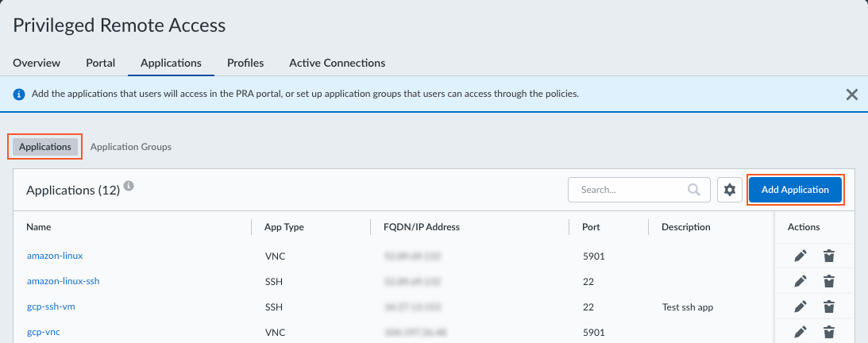Edit the amazon-linux-ssh application
The width and height of the screenshot is (868, 343).
click(800, 281)
